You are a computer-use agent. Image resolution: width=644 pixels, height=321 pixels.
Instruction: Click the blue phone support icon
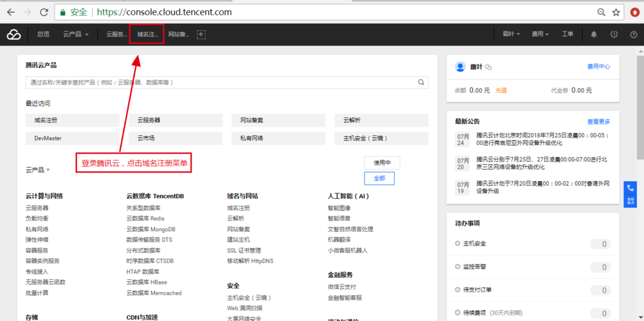point(631,187)
